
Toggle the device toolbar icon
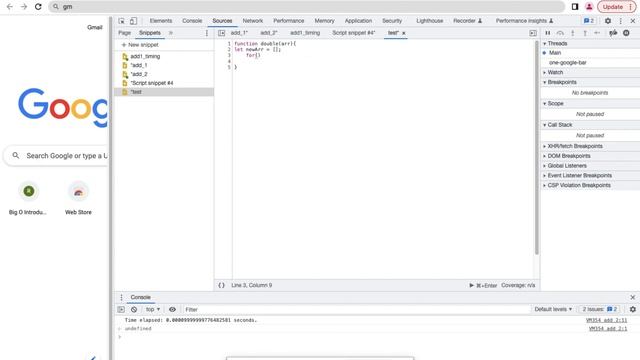tap(133, 21)
